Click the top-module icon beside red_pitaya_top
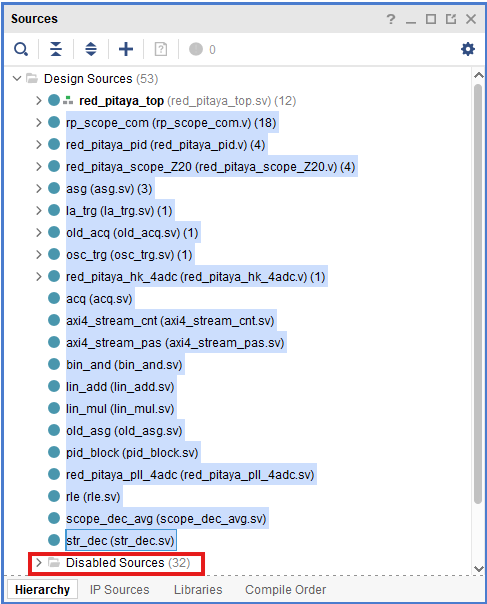The height and width of the screenshot is (604, 487). (x=68, y=101)
